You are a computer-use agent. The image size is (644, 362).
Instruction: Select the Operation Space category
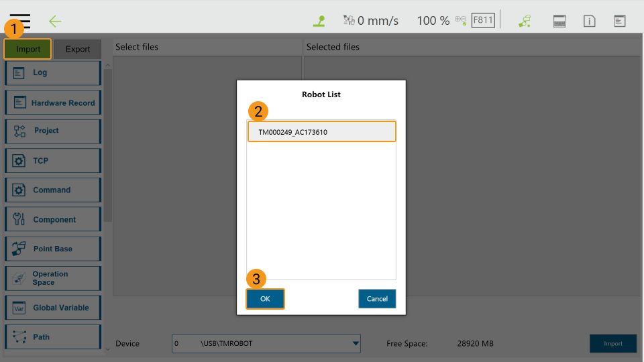[x=53, y=278]
